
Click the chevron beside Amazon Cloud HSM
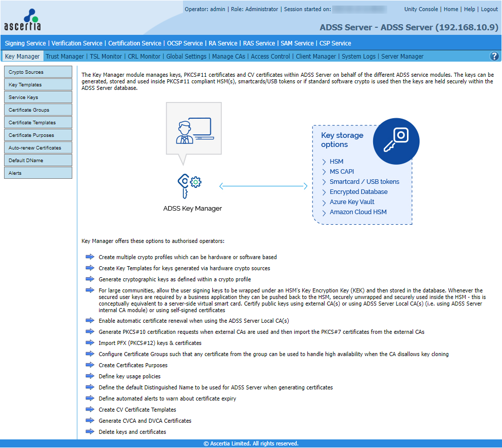pos(324,213)
